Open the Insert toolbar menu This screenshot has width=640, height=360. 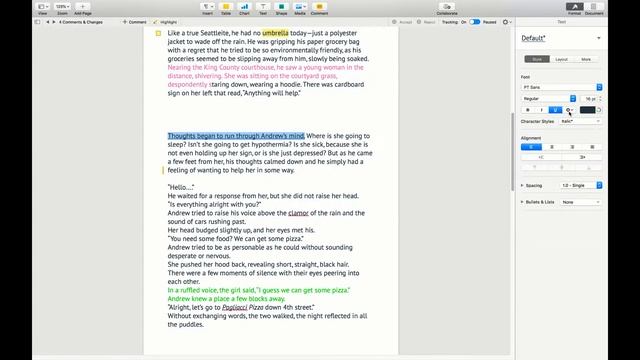[x=207, y=7]
